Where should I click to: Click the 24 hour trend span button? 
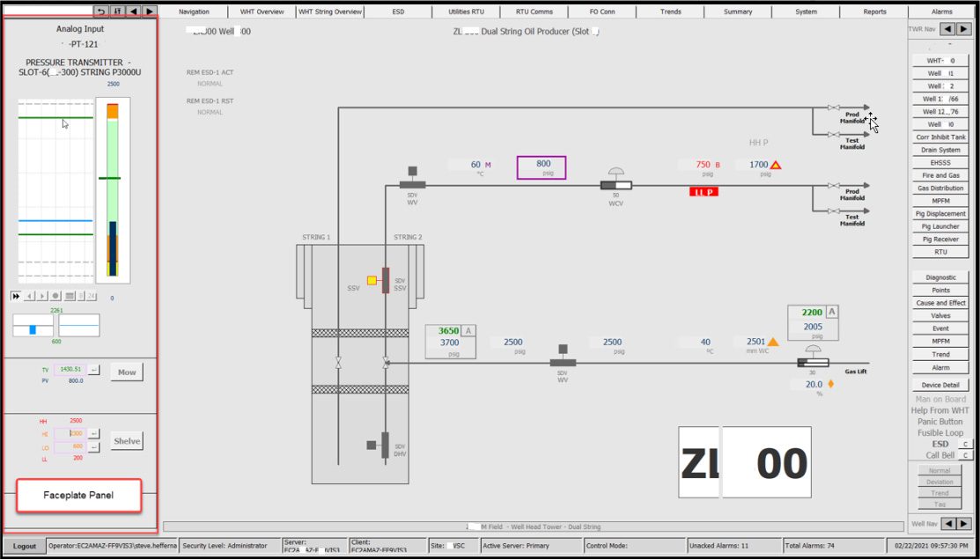(92, 296)
